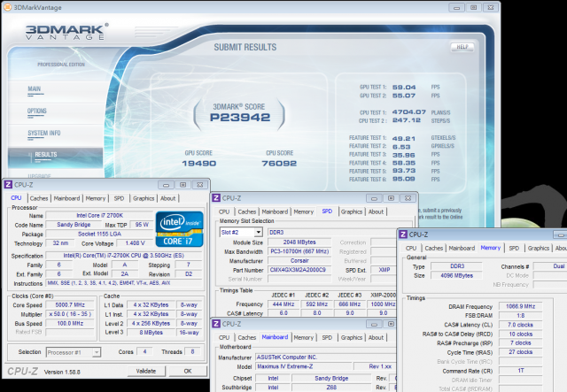The width and height of the screenshot is (567, 392).
Task: Open the MAIN section in 3DMark Vantage
Action: [x=35, y=88]
